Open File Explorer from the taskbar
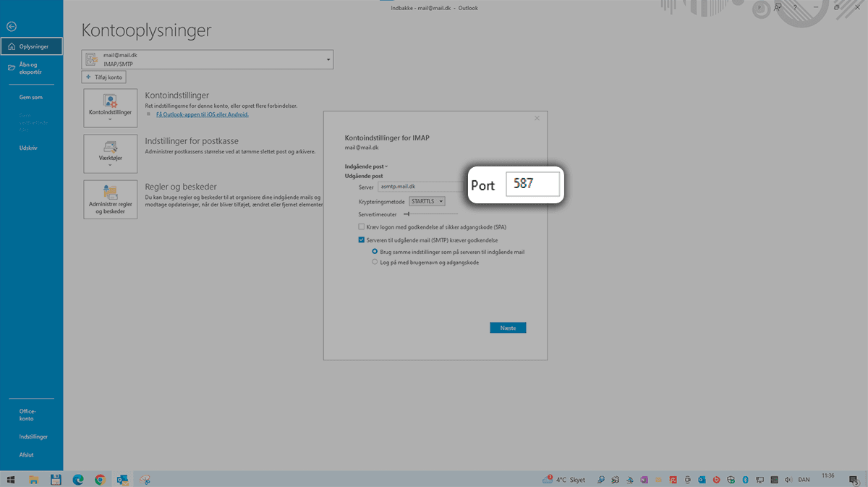Screen dimensions: 868x487 [x=33, y=479]
